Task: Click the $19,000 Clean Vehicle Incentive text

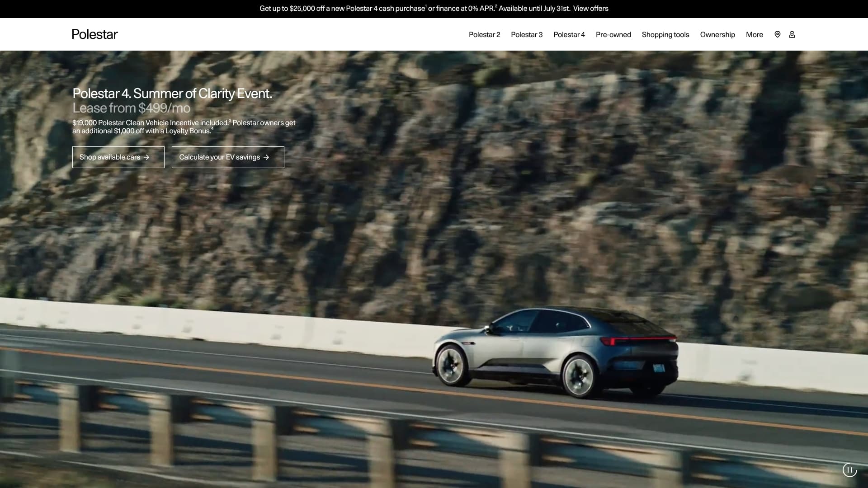Action: [x=184, y=127]
